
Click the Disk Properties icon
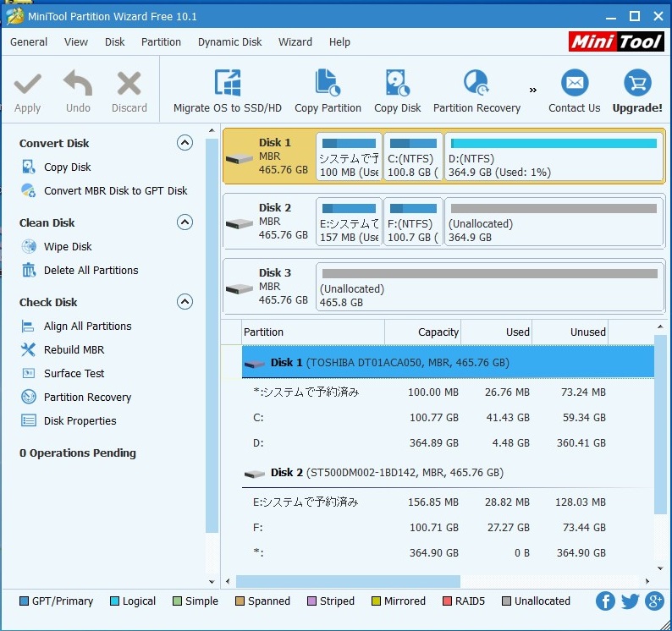29,420
